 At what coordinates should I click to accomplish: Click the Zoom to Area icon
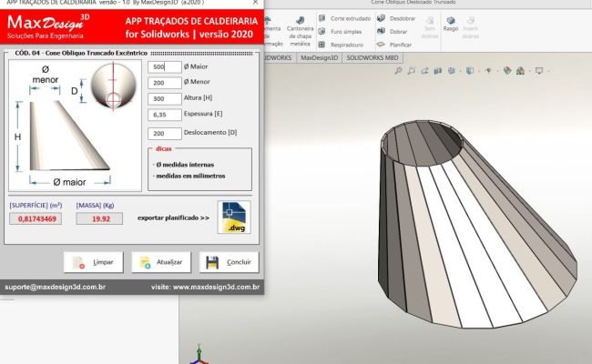pos(412,71)
